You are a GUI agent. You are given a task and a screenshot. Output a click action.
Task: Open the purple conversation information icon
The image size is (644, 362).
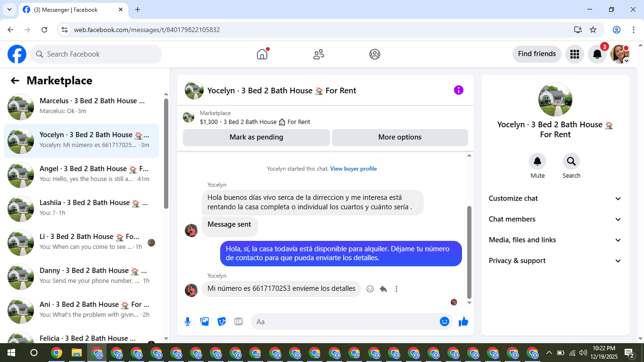pyautogui.click(x=459, y=90)
